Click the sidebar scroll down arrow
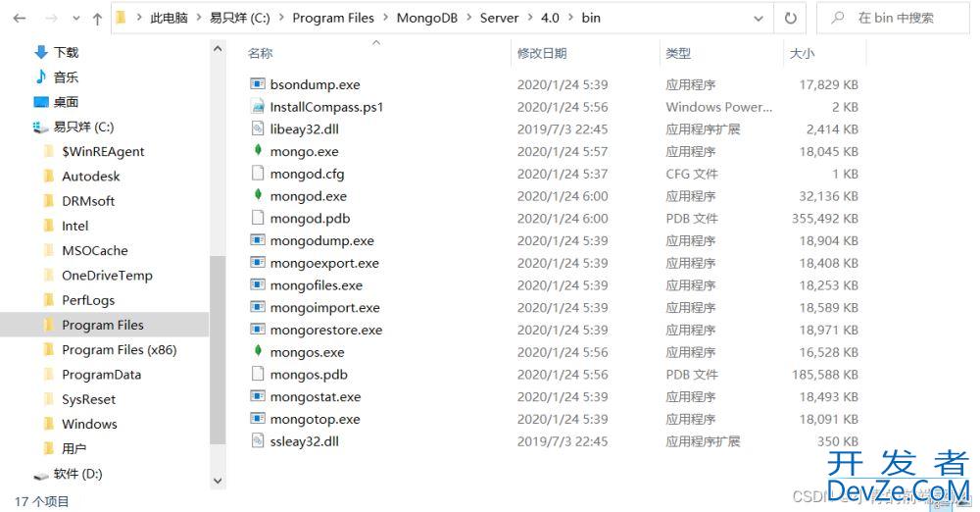The height and width of the screenshot is (512, 980). pos(218,481)
